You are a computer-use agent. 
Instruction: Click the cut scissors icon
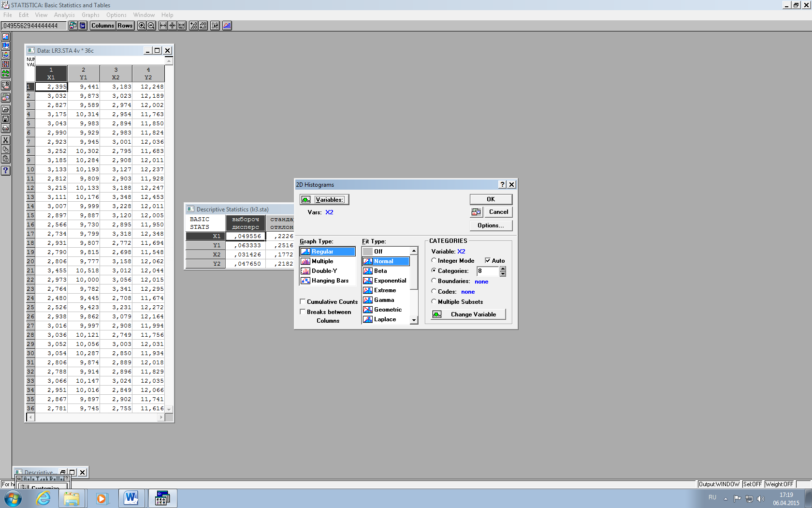(6, 140)
